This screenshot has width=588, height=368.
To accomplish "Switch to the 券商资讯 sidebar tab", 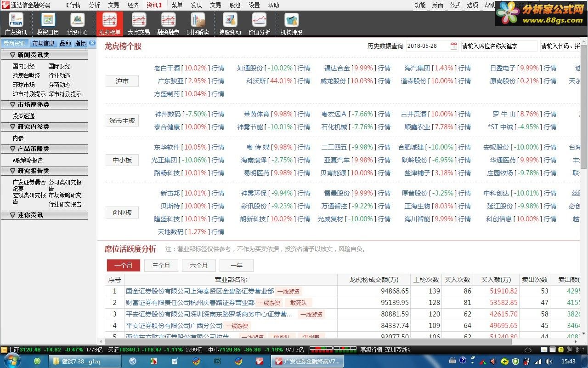I will coord(15,43).
